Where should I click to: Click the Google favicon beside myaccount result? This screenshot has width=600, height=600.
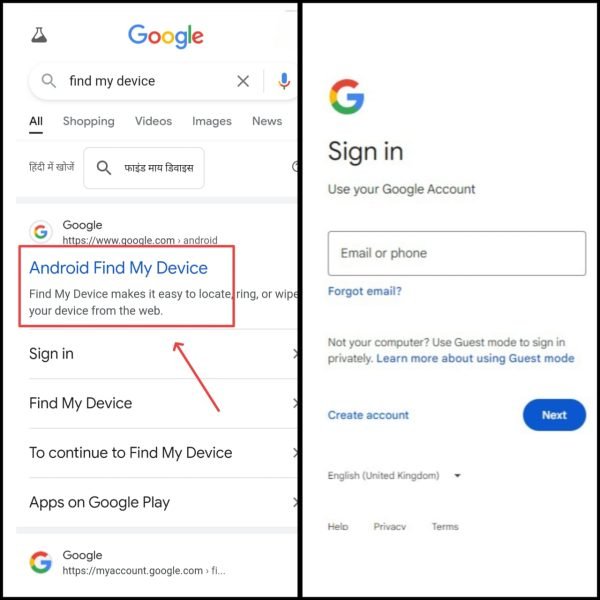point(41,562)
